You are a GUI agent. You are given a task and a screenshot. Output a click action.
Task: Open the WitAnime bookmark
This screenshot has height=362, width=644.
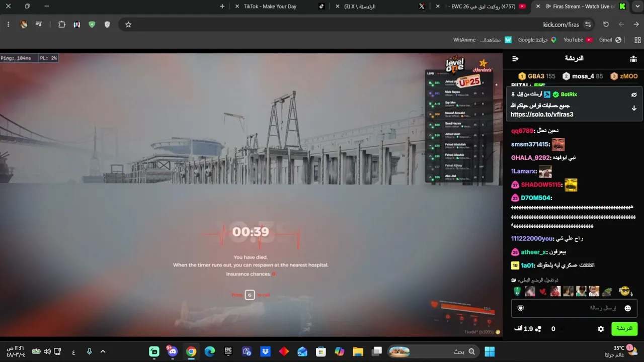point(482,40)
